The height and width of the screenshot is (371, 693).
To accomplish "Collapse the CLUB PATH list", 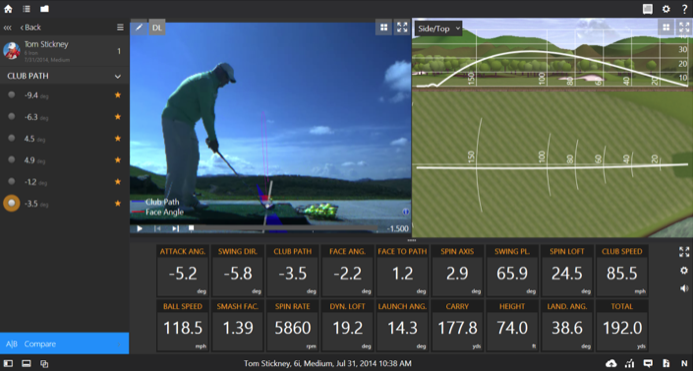I will (118, 76).
